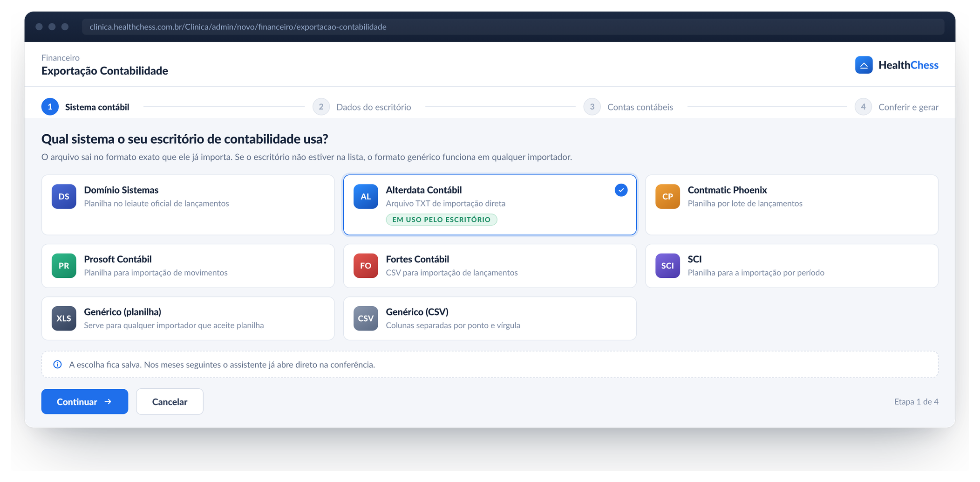
Task: Click the FO Fortes icon
Action: point(366,266)
